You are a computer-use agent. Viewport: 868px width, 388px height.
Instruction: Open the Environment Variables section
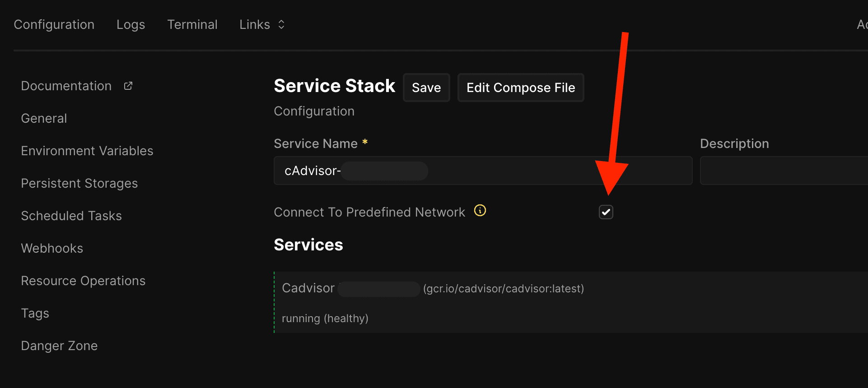(x=87, y=151)
